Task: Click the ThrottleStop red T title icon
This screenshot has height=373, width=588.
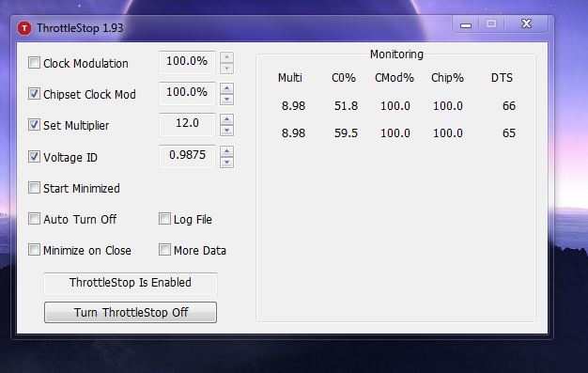Action: [24, 28]
